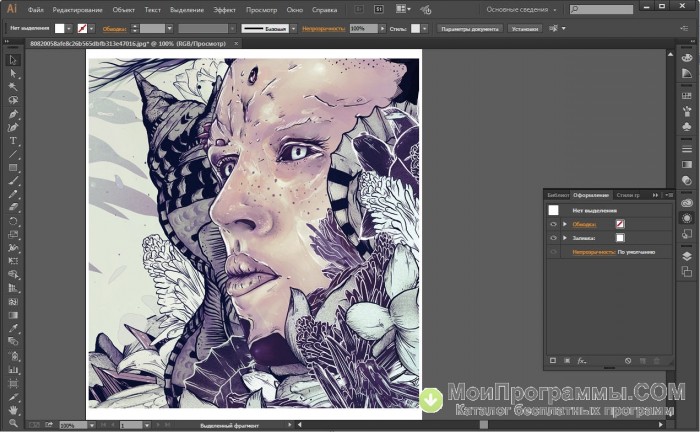Open the Редактирование menu
The image size is (700, 432).
pyautogui.click(x=77, y=9)
